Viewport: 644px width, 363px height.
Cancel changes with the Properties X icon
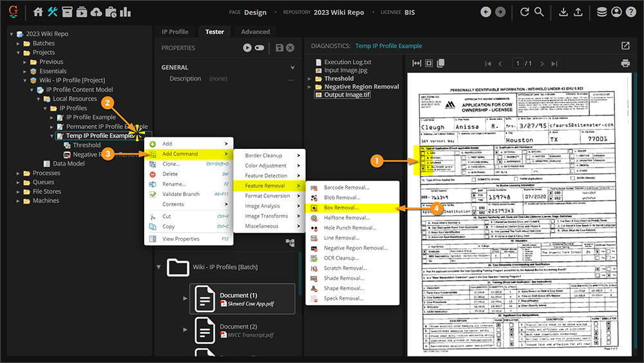click(x=290, y=48)
